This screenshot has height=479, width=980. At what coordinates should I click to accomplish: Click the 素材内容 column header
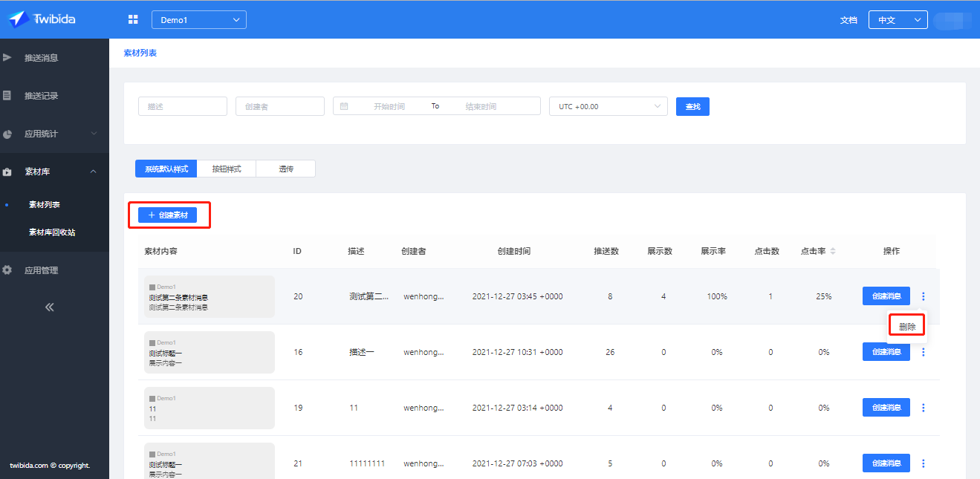(x=160, y=251)
